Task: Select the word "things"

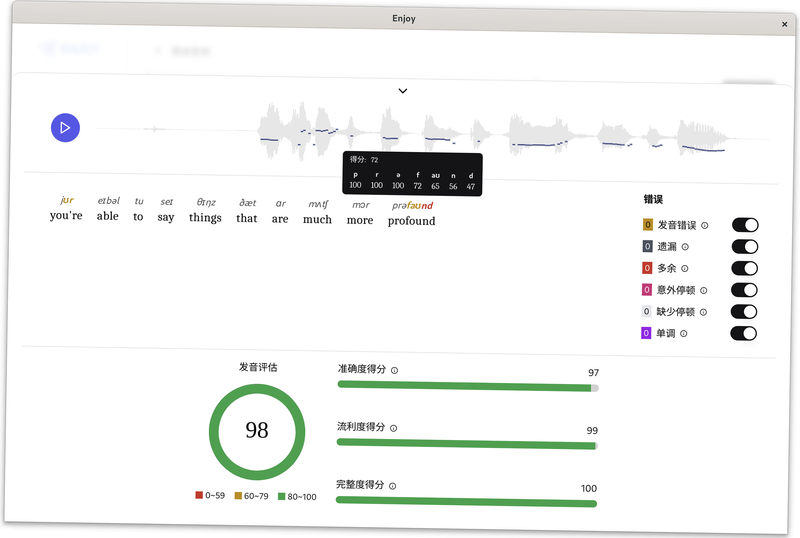Action: (205, 218)
